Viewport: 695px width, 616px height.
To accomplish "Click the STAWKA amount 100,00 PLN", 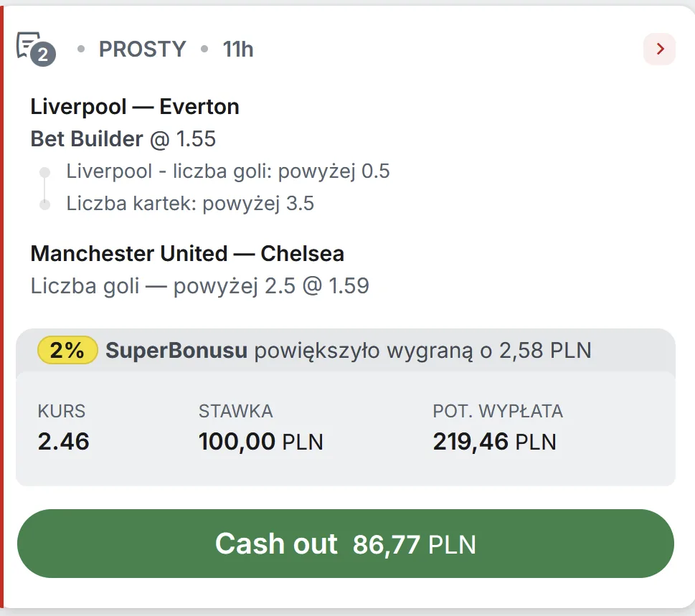I will coord(260,442).
